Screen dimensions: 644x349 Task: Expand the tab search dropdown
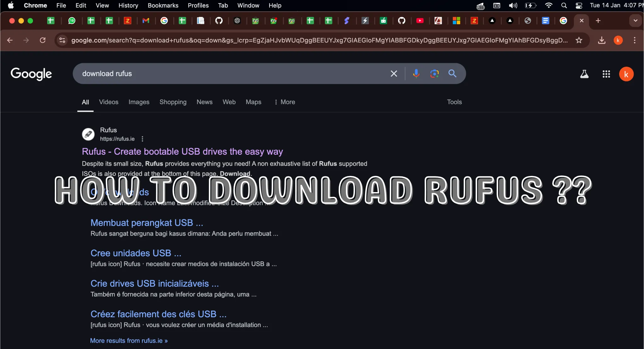click(636, 21)
